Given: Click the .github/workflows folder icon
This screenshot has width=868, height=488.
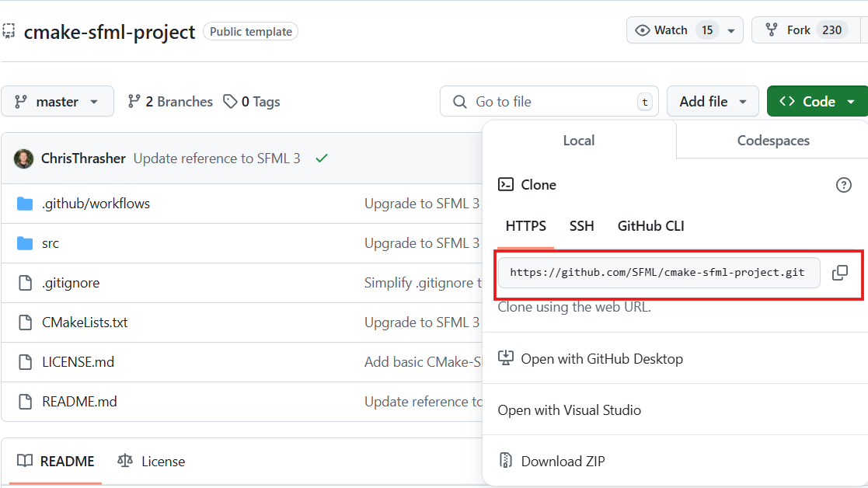Looking at the screenshot, I should point(25,204).
